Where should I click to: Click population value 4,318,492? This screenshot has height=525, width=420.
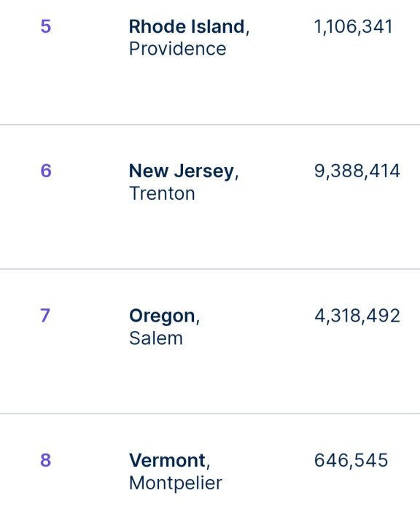[x=357, y=316]
